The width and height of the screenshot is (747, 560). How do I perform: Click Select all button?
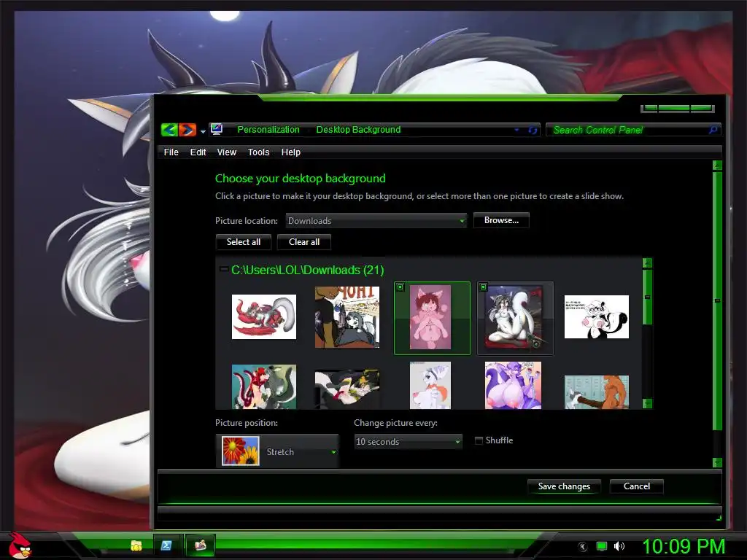[x=244, y=242]
